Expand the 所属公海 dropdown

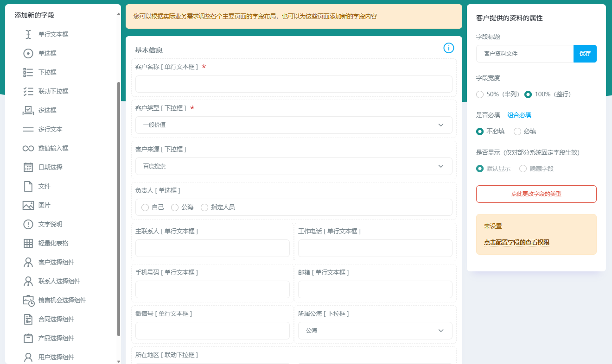point(375,331)
